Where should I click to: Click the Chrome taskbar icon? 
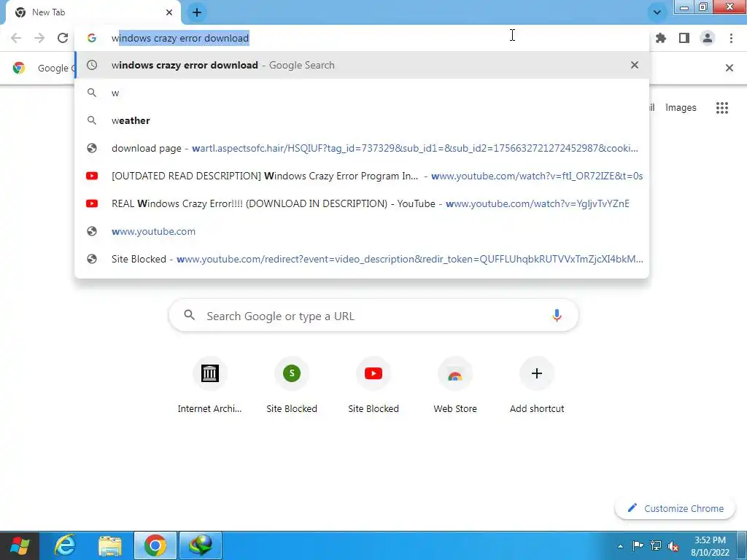click(155, 545)
